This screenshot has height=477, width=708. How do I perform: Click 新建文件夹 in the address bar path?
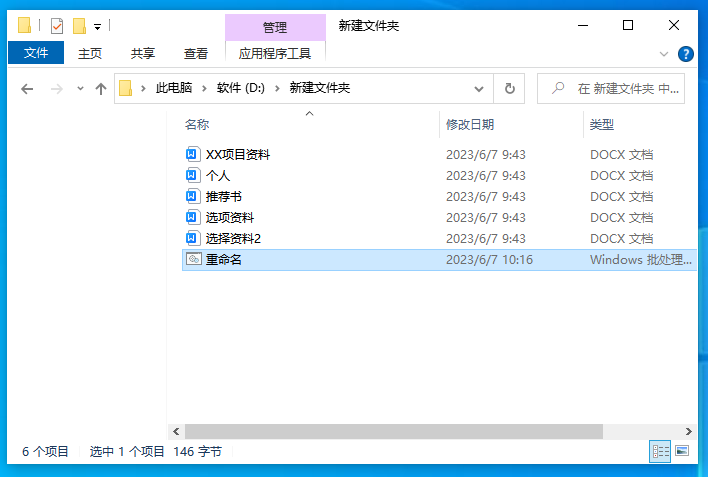(x=320, y=88)
